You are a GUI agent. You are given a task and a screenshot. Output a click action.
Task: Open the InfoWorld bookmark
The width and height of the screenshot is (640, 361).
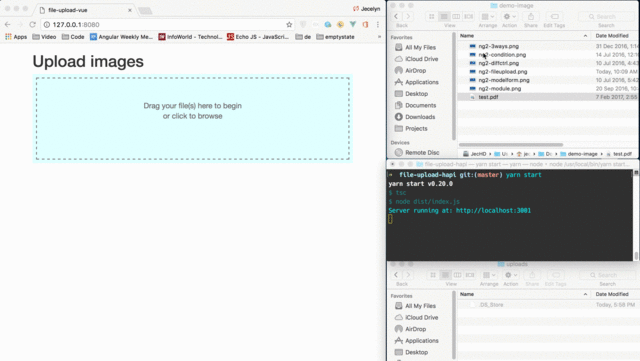click(190, 37)
